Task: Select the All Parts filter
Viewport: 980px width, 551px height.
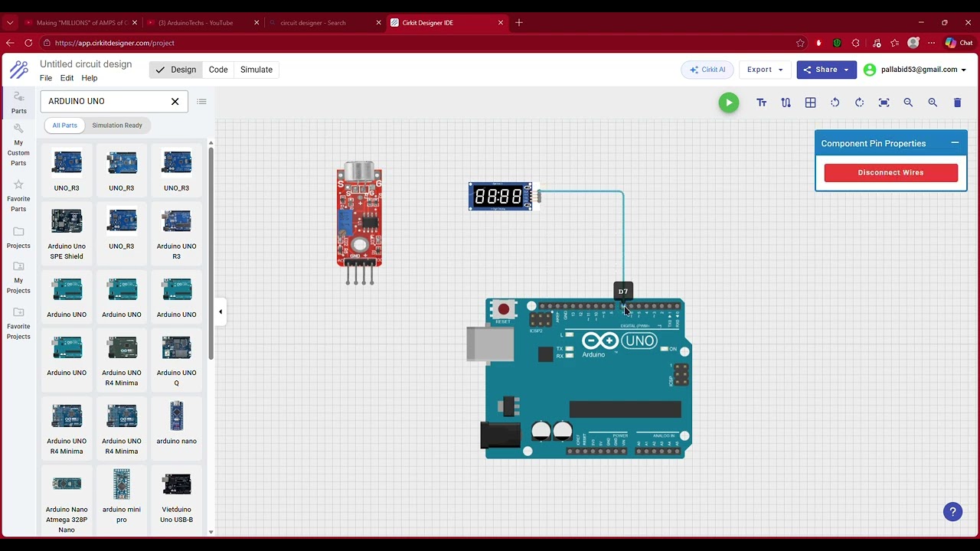Action: [x=64, y=126]
